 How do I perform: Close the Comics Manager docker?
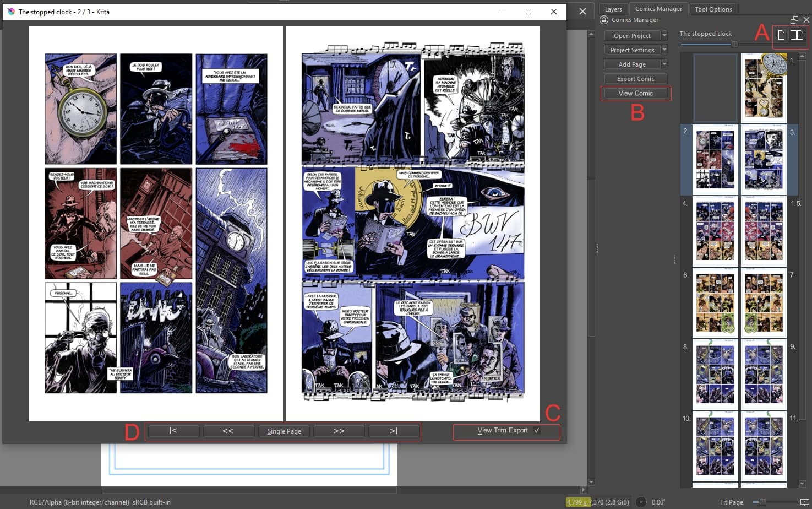pos(806,20)
